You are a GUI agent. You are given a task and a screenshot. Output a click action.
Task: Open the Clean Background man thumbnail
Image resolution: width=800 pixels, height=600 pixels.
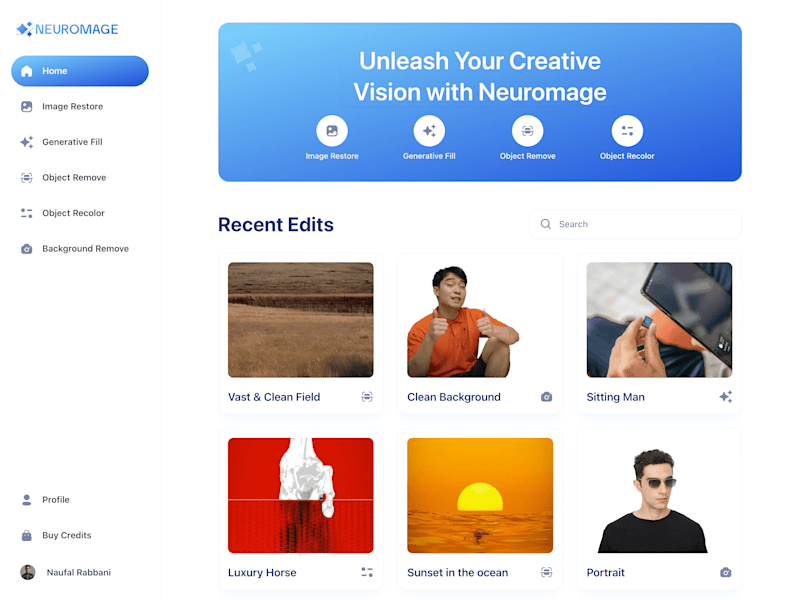click(x=480, y=320)
